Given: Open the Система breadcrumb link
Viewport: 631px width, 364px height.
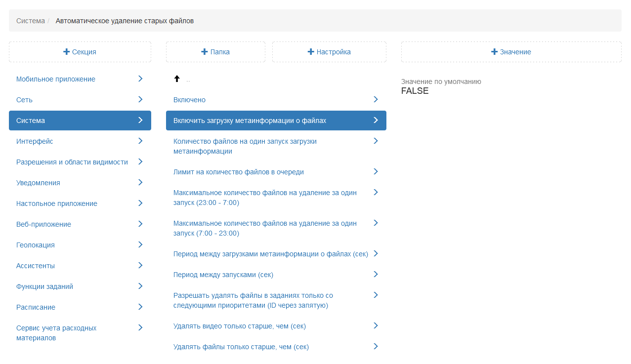Looking at the screenshot, I should click(31, 21).
